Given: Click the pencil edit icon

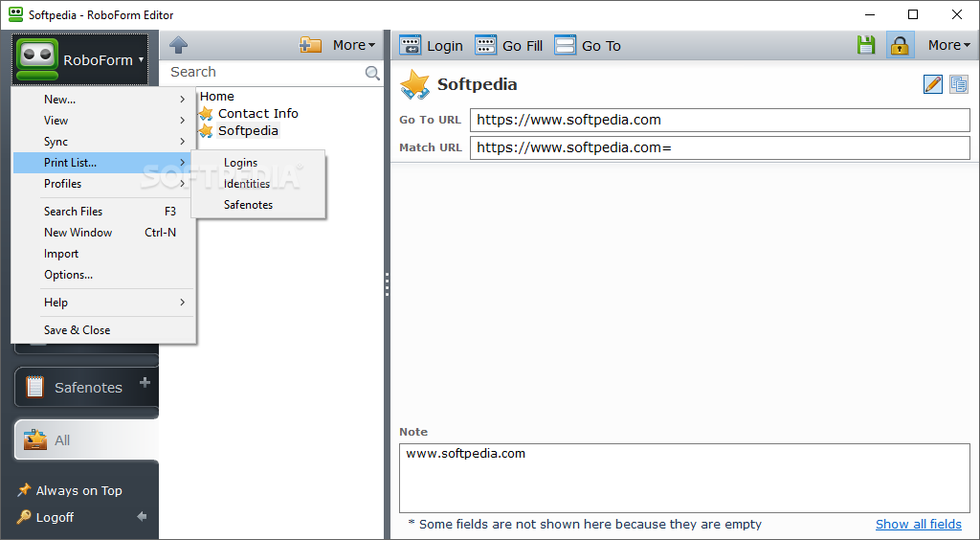Looking at the screenshot, I should (932, 83).
